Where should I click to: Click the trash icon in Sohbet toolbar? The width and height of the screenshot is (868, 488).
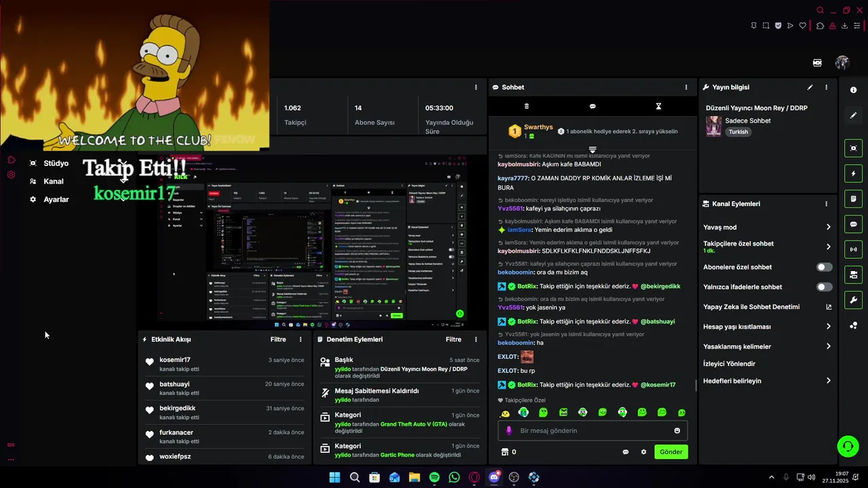[527, 106]
